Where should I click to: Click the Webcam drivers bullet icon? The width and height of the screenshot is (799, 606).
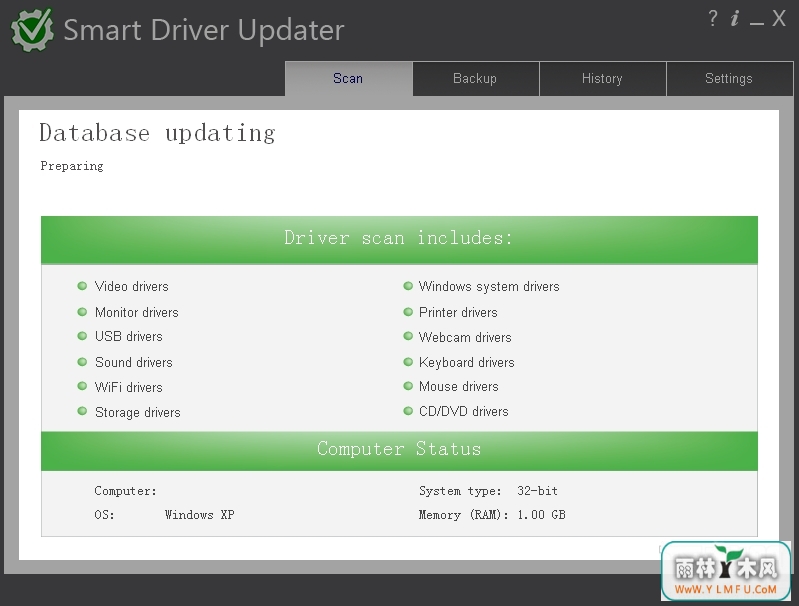pyautogui.click(x=408, y=336)
